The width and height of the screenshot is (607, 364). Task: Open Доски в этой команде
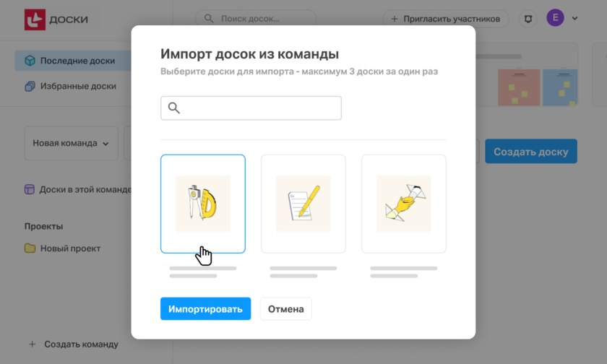coord(84,190)
